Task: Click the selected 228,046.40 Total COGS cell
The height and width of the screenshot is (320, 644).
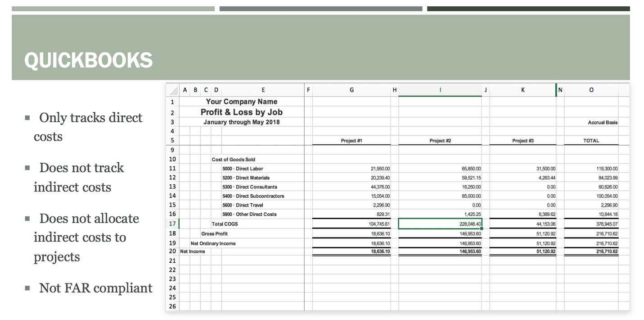Action: click(440, 224)
